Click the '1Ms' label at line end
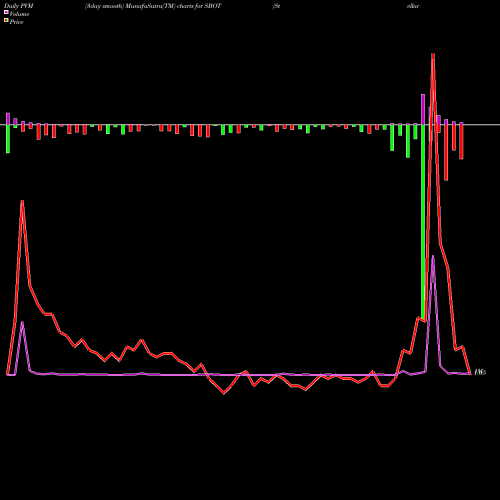 (480, 372)
